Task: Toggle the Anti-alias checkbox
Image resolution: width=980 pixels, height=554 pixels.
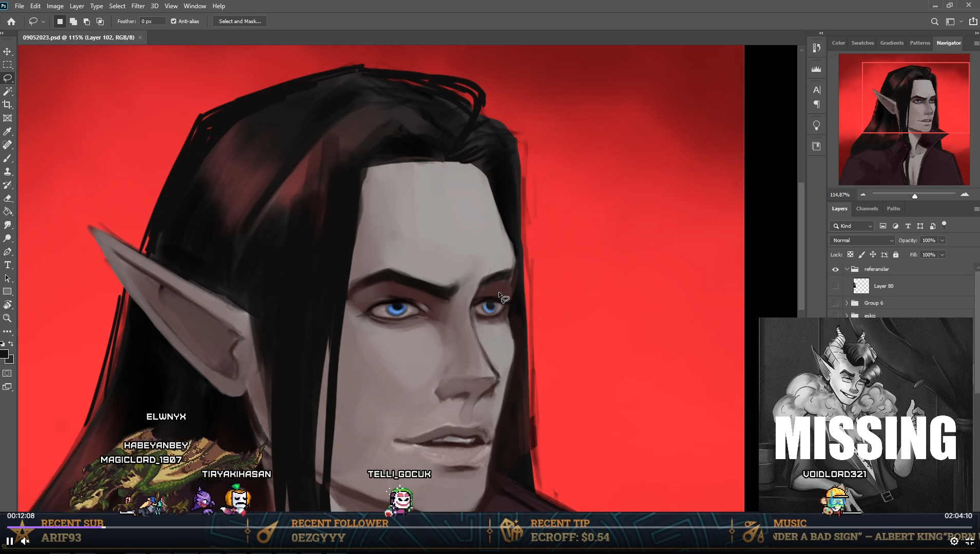Action: [x=174, y=22]
